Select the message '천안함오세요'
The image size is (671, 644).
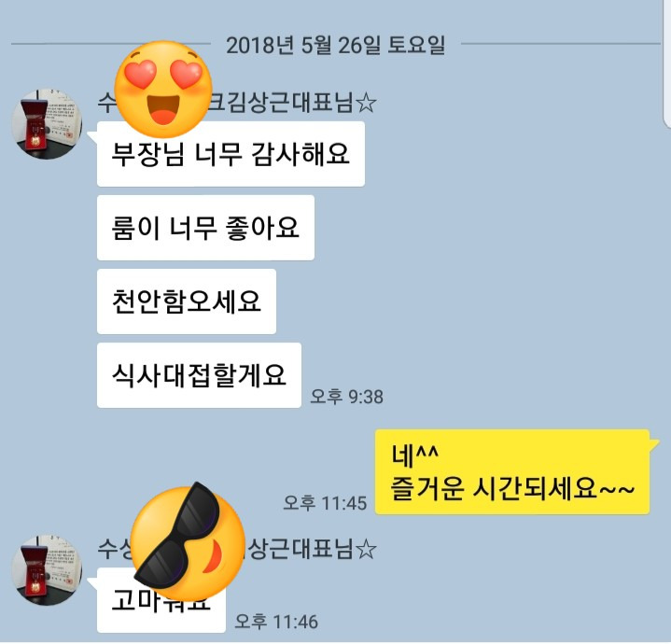[x=187, y=301]
